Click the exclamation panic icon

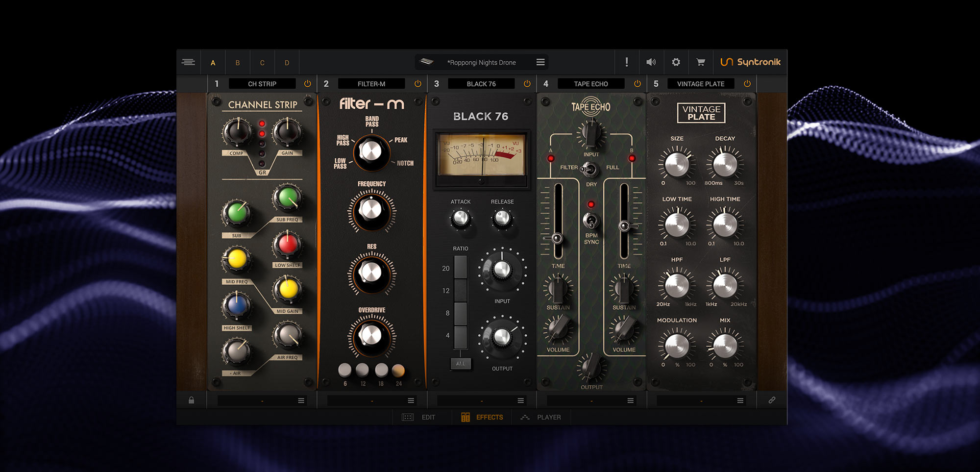coord(627,62)
